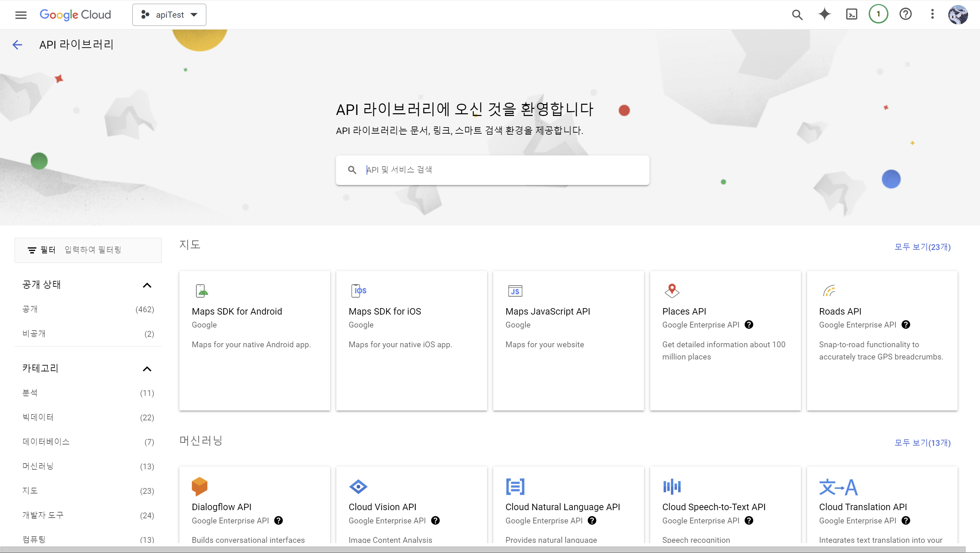The height and width of the screenshot is (553, 980).
Task: Click the user account avatar
Action: pyautogui.click(x=958, y=14)
